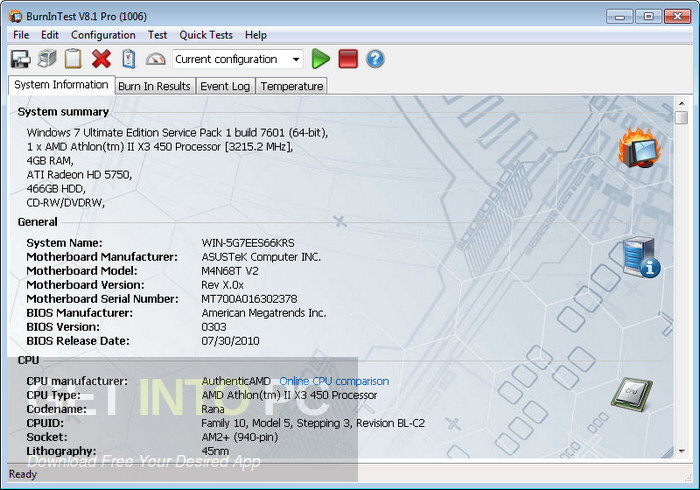Switch to the Burn In Results tab
This screenshot has width=700, height=490.
click(154, 86)
